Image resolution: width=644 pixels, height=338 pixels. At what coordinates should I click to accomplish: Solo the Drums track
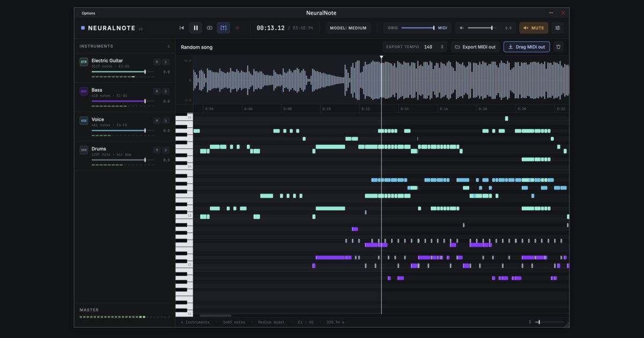click(x=166, y=150)
